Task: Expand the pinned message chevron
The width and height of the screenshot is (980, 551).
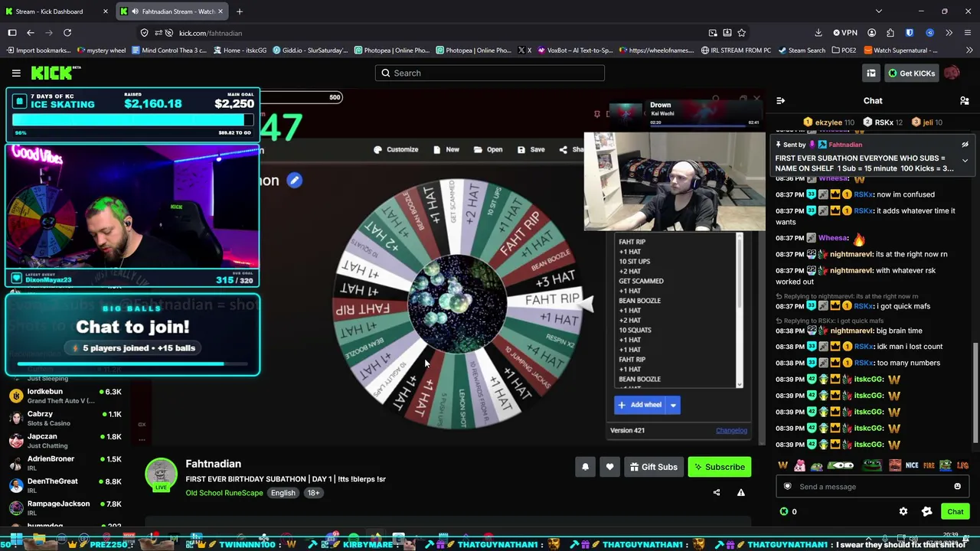Action: pyautogui.click(x=965, y=161)
